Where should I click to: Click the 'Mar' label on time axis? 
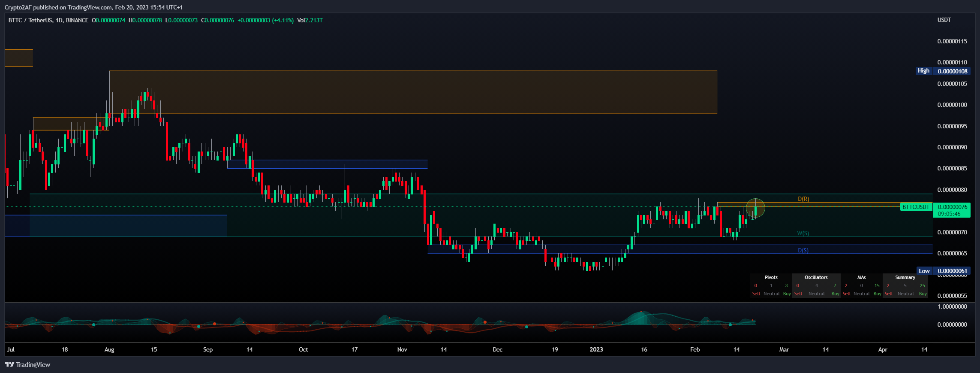(x=784, y=349)
